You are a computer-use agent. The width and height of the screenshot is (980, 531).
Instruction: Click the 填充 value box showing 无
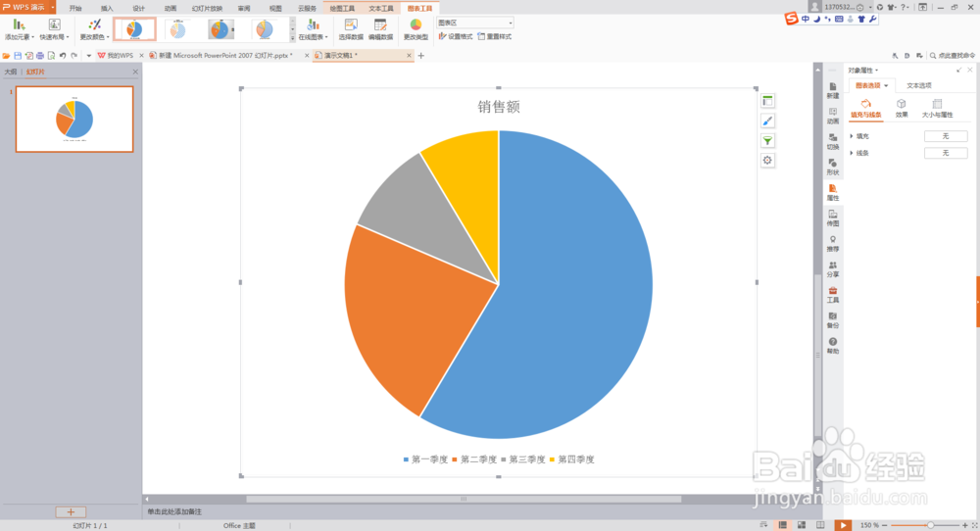(946, 136)
